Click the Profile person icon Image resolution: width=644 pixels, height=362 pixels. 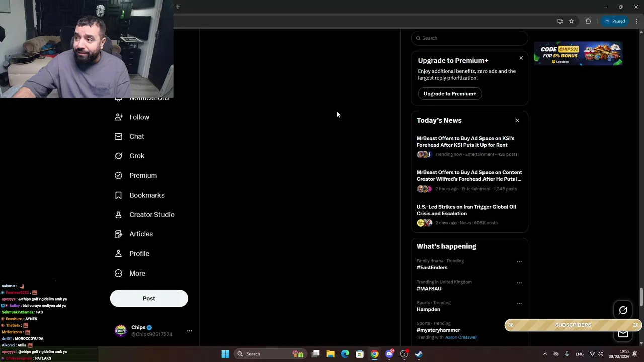click(x=118, y=253)
